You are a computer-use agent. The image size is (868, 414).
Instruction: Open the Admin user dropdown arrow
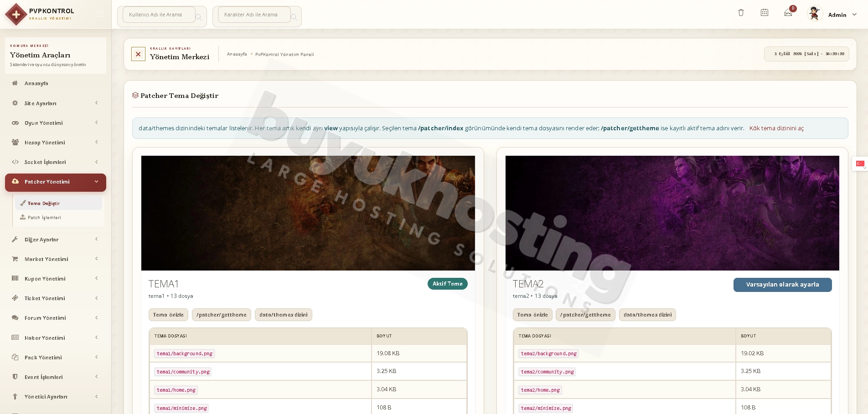tap(854, 15)
